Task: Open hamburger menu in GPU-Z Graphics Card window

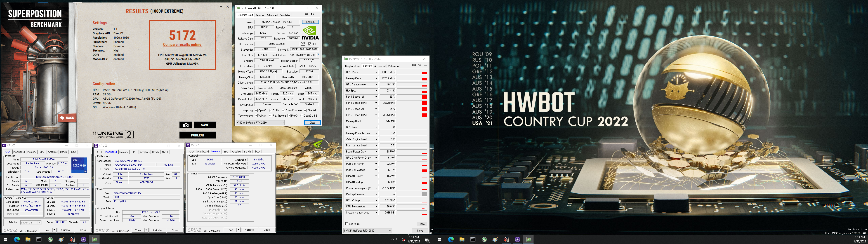Action: [318, 14]
